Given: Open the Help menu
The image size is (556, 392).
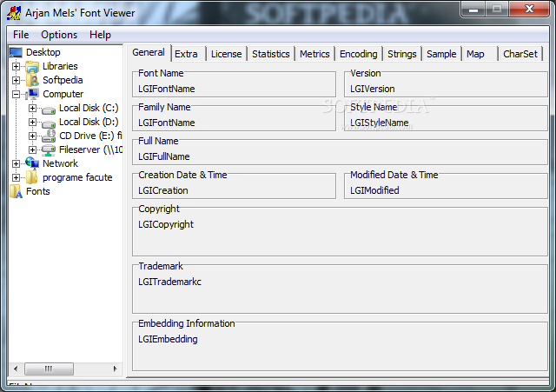Looking at the screenshot, I should (100, 35).
